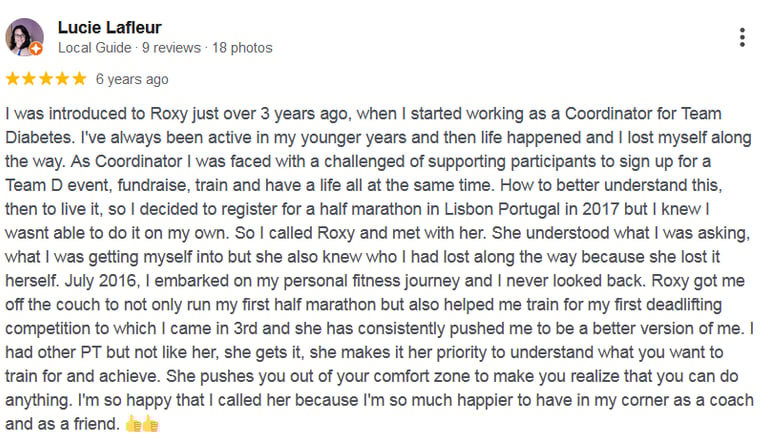Click the second thumbs-up emoji
The height and width of the screenshot is (444, 768).
[151, 424]
